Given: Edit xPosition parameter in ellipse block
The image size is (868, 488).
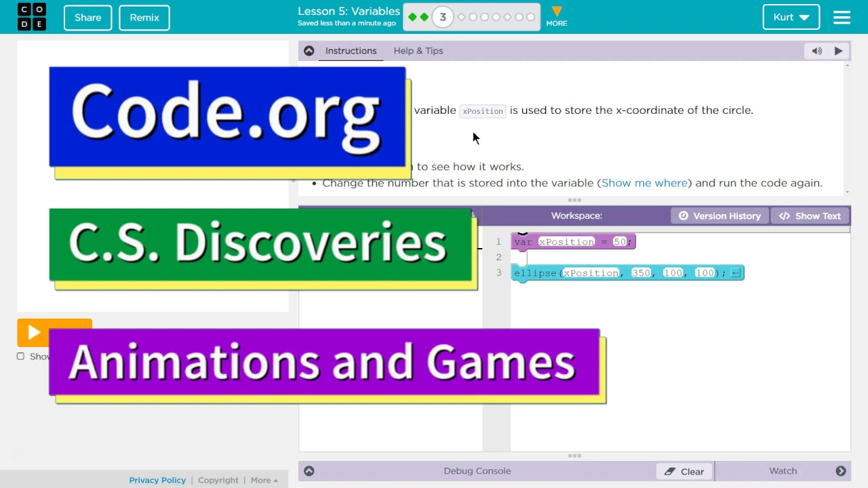Looking at the screenshot, I should pos(591,272).
